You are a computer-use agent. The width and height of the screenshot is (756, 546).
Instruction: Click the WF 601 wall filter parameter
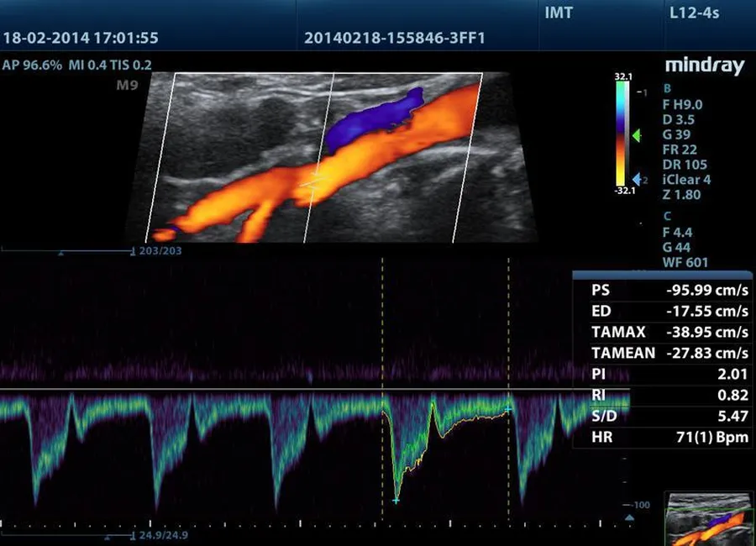[x=685, y=262]
